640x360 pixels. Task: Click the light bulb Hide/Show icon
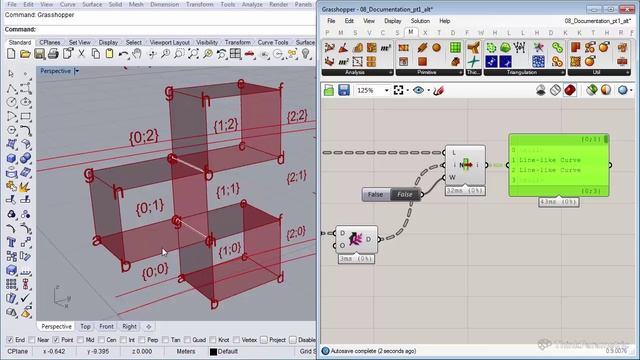[x=306, y=54]
